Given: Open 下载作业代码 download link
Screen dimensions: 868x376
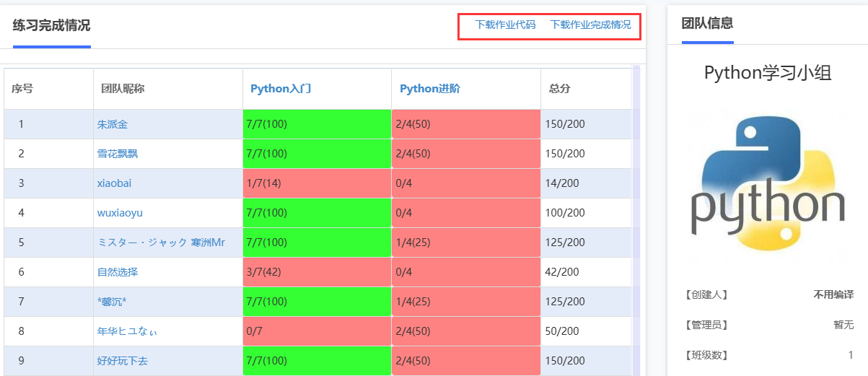Looking at the screenshot, I should coord(505,25).
